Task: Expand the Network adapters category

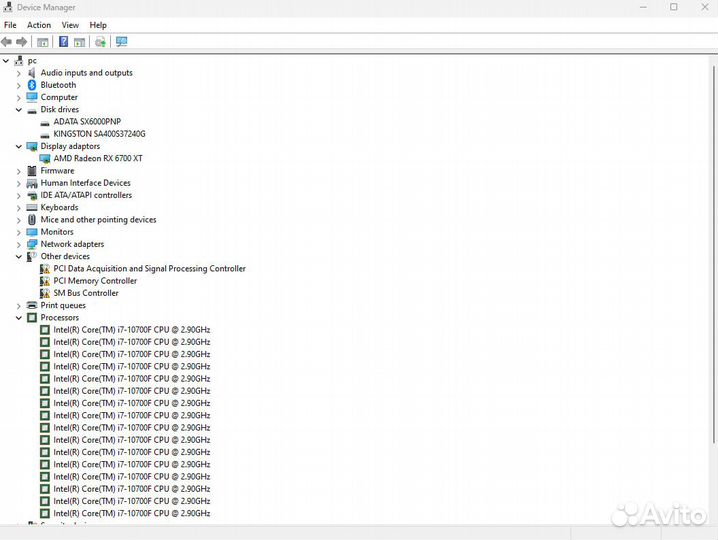Action: coord(19,245)
